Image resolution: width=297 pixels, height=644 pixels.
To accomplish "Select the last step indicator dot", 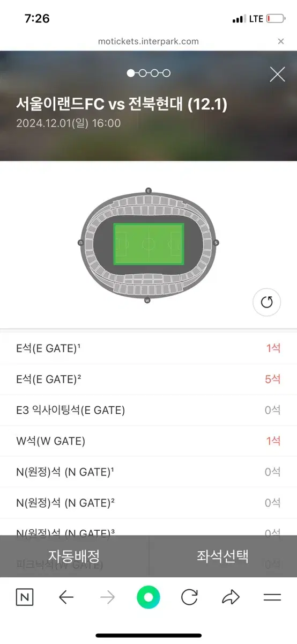I will (x=166, y=73).
